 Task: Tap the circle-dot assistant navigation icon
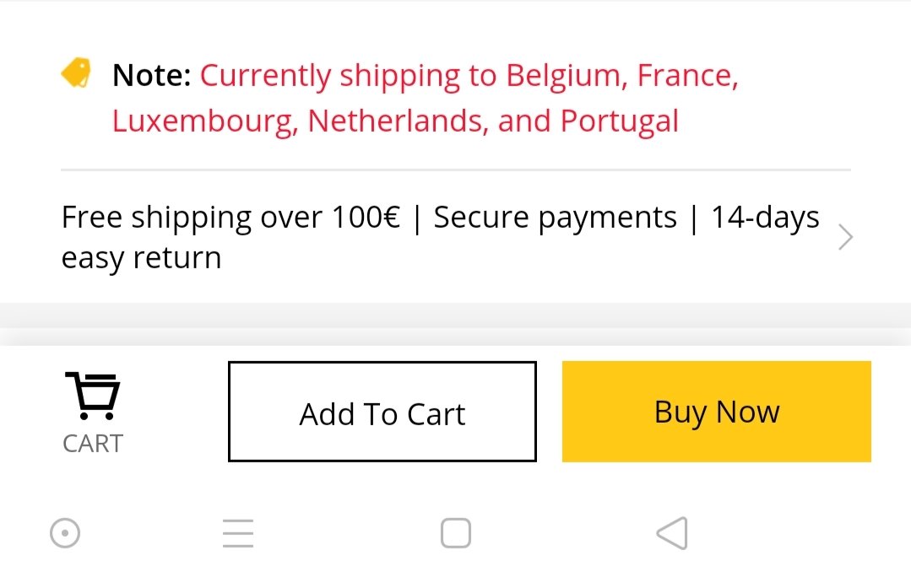pyautogui.click(x=65, y=533)
